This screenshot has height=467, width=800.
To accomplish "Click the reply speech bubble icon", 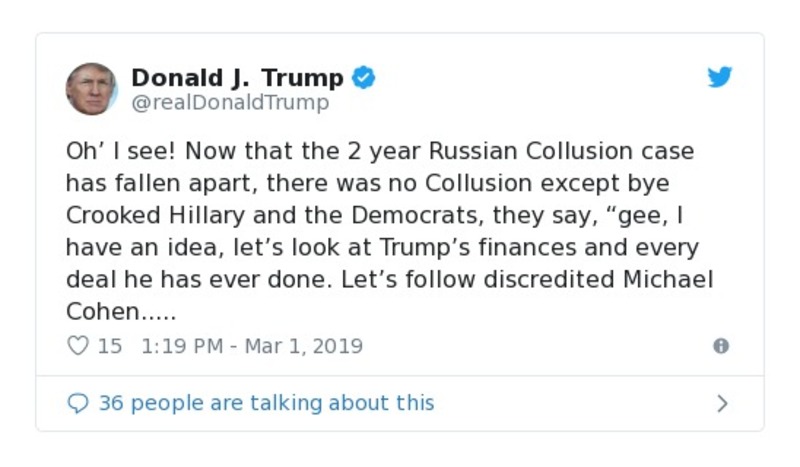I will [x=78, y=403].
